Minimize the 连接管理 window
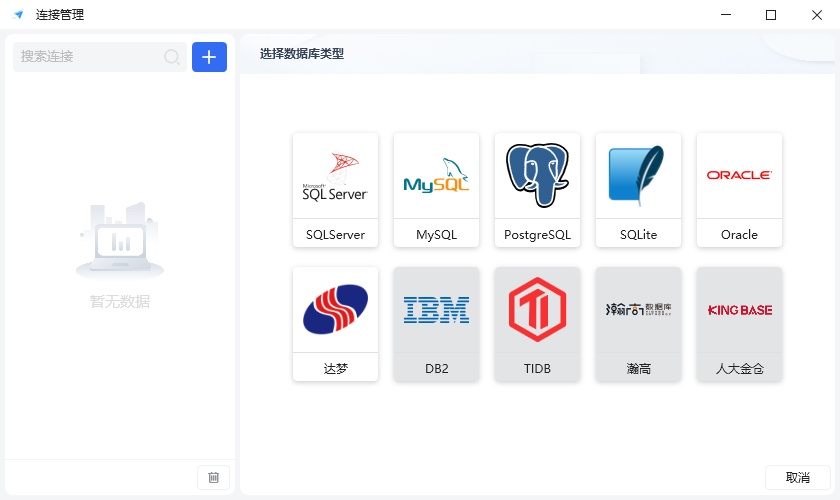 pos(726,14)
